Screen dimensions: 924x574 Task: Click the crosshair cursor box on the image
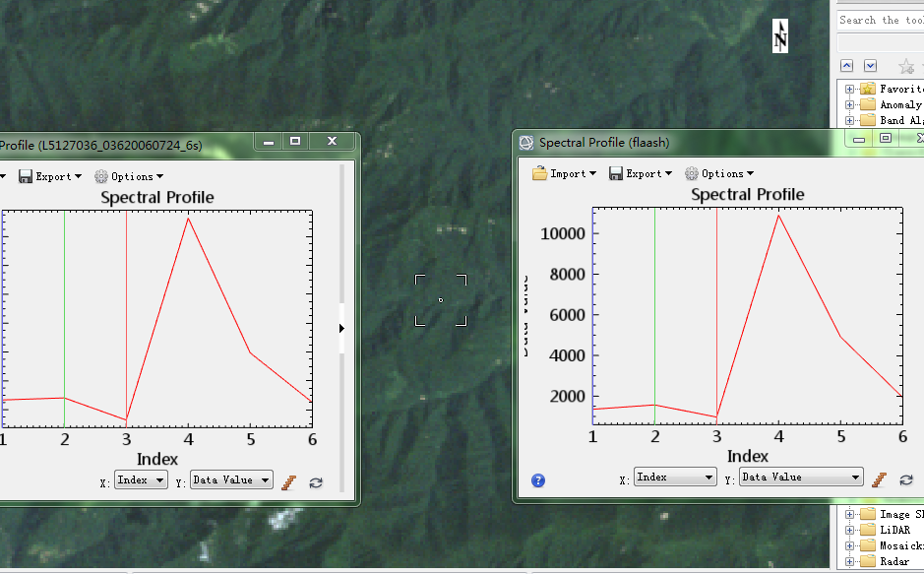click(x=441, y=300)
